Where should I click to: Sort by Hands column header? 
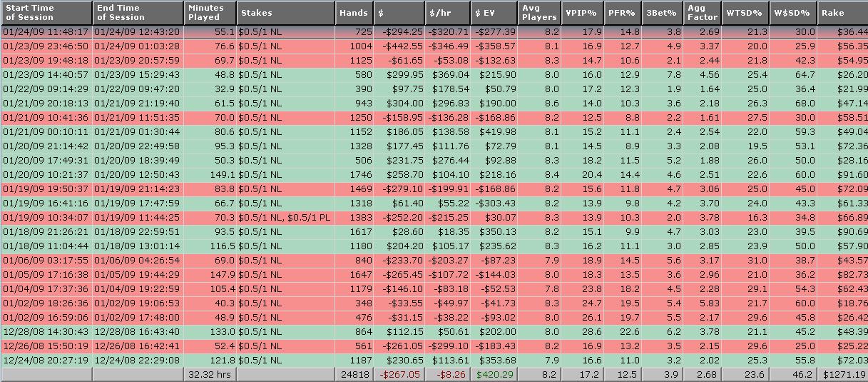354,12
